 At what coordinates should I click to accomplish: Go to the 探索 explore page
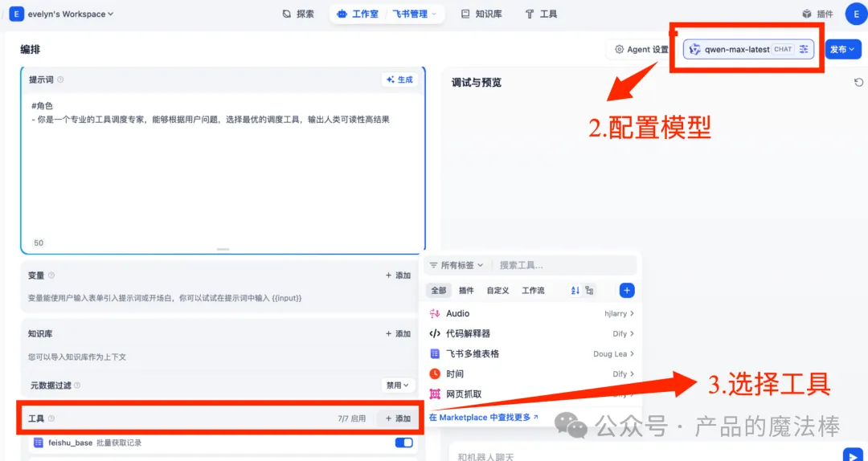(298, 14)
